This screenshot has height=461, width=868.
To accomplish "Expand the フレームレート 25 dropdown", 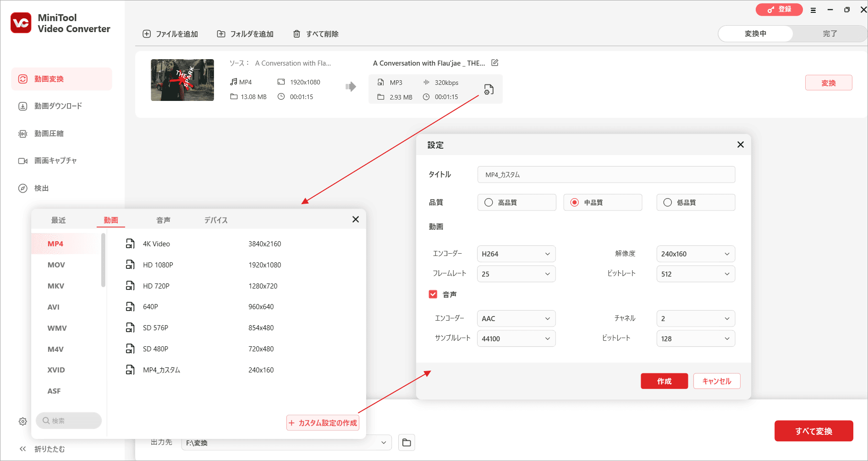I will (x=516, y=274).
